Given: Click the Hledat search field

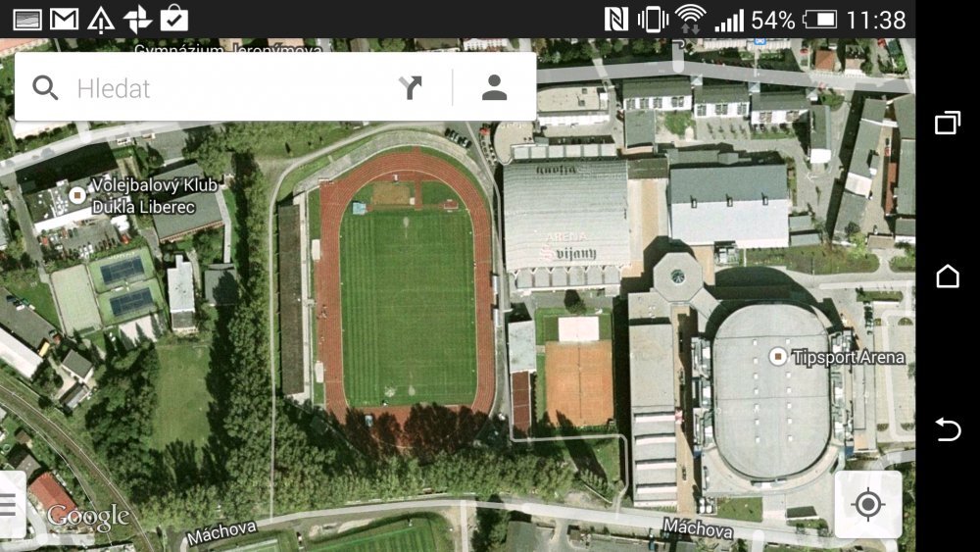Looking at the screenshot, I should click(234, 88).
